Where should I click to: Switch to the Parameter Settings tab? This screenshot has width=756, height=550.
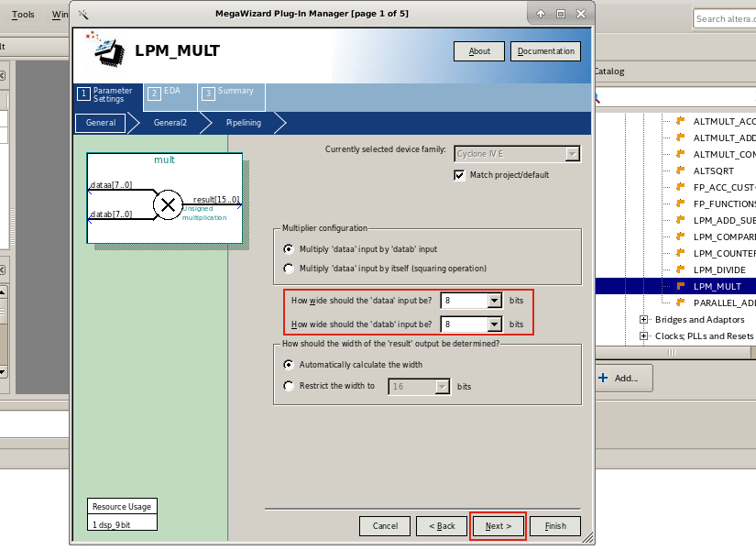pyautogui.click(x=108, y=95)
